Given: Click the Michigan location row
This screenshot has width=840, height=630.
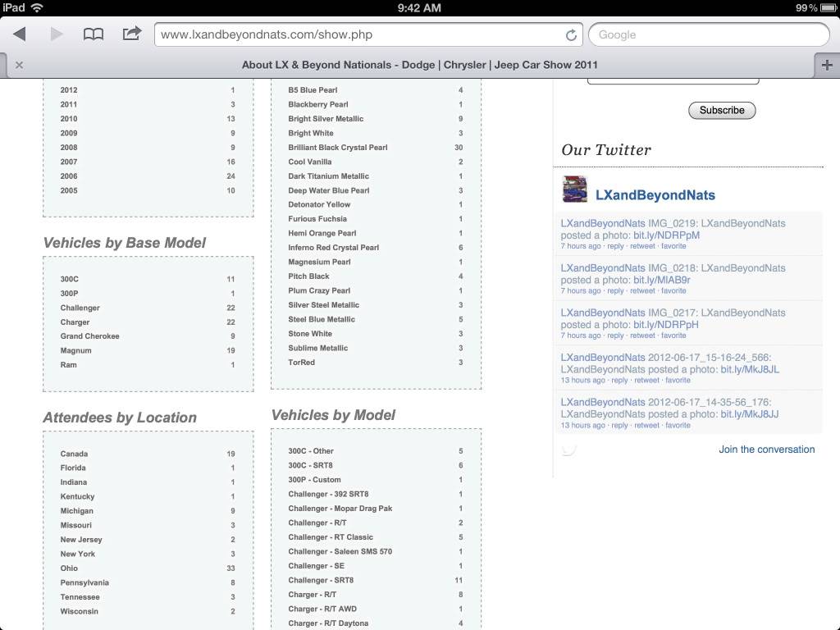Looking at the screenshot, I should pyautogui.click(x=148, y=510).
